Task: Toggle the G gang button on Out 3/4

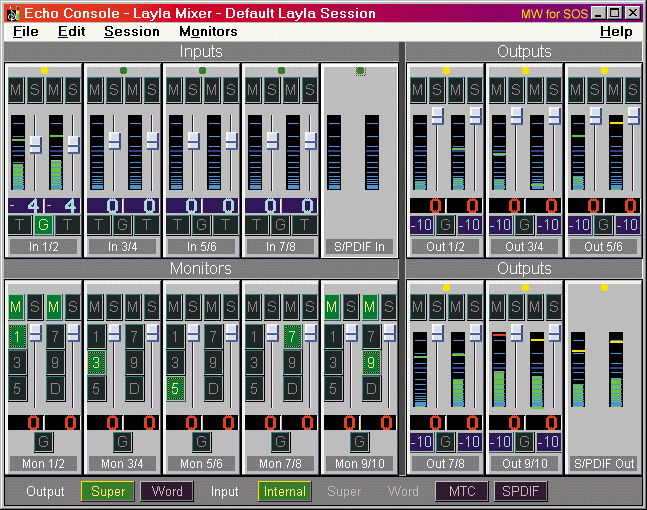Action: coord(525,224)
